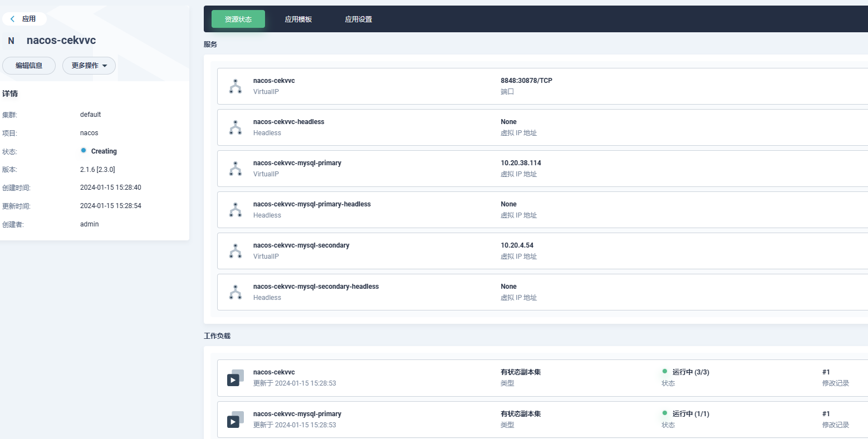
Task: Select the IP address 10.20.4.54
Action: pos(517,245)
